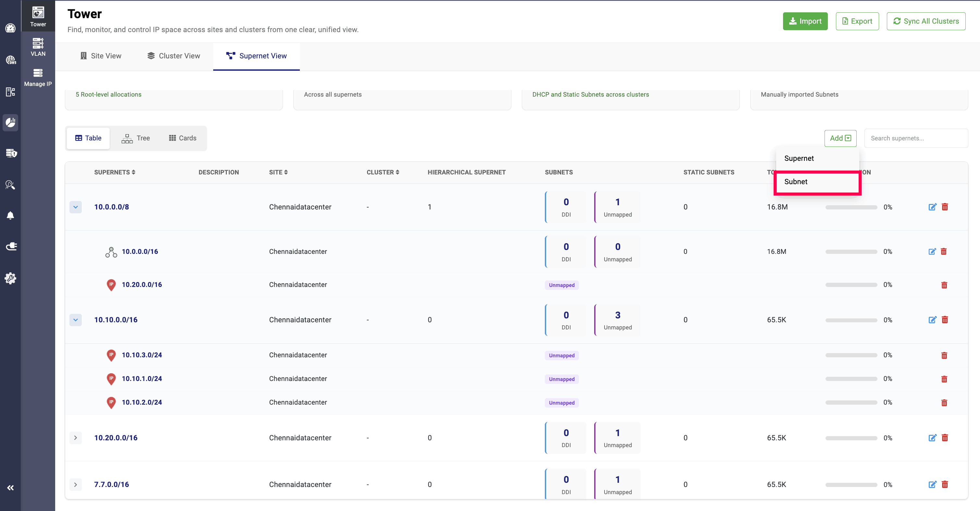Expand the 7.7.0.0/16 supernet row
The image size is (980, 511).
(75, 484)
